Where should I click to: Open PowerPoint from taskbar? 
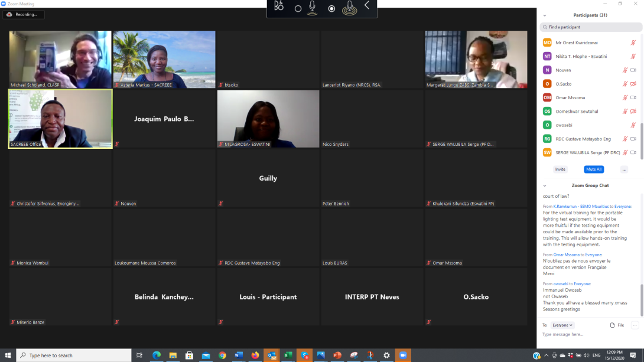337,356
